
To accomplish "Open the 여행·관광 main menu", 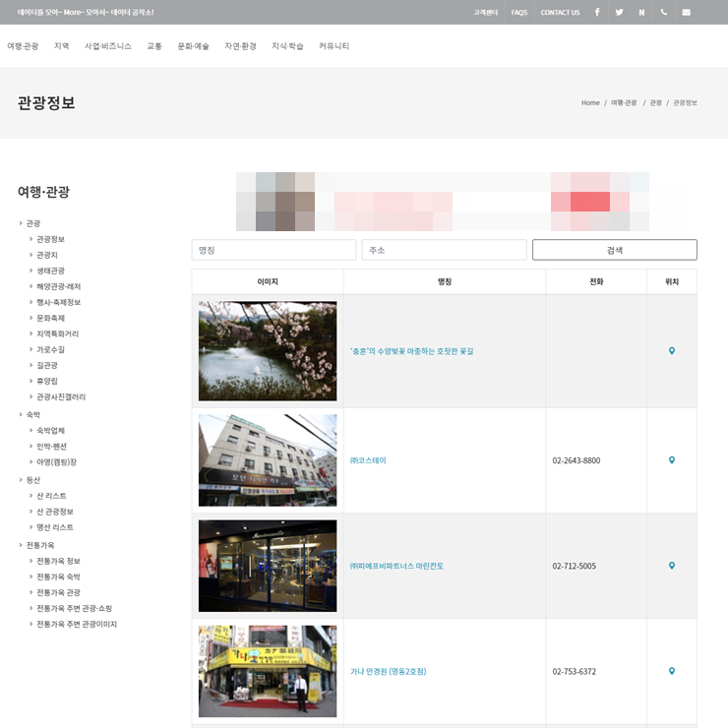I will click(x=23, y=46).
